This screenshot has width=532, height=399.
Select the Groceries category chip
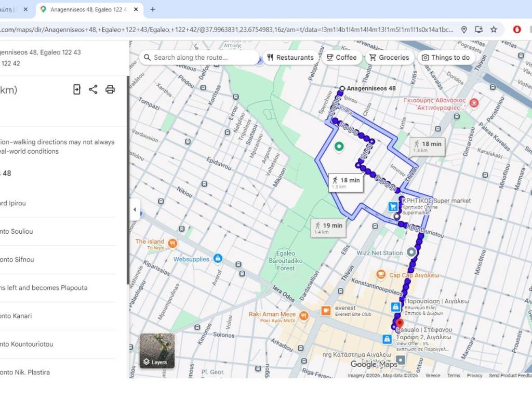point(389,58)
